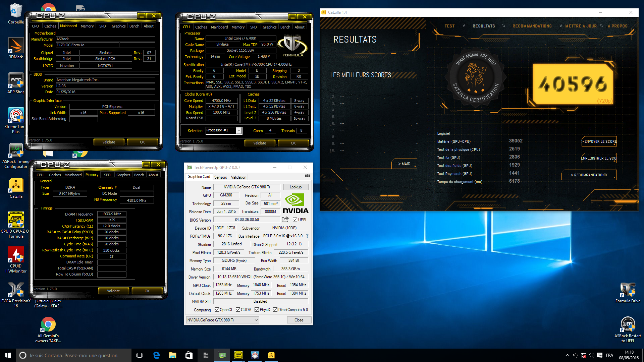Toggle the DirectCompute 5.0 checkbox
Screen dimensions: 644x362
(x=275, y=310)
